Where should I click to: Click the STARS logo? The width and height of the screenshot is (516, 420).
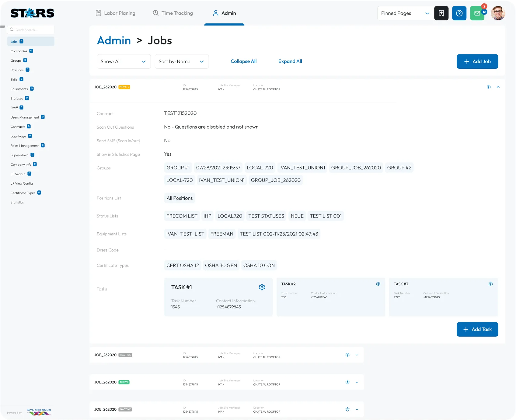coord(32,13)
